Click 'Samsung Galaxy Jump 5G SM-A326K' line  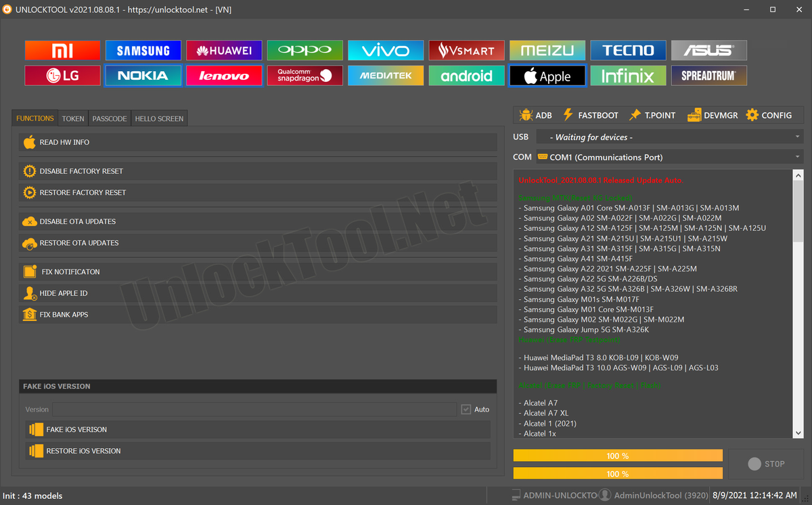pos(583,330)
